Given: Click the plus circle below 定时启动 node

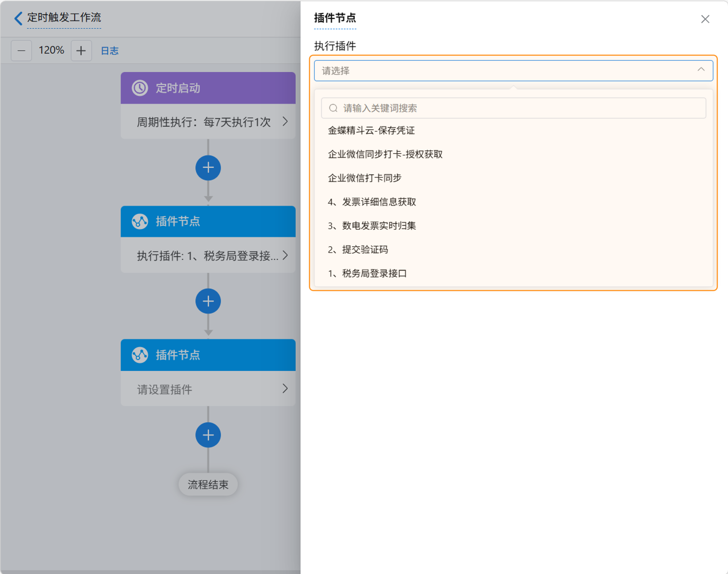Looking at the screenshot, I should click(x=208, y=168).
